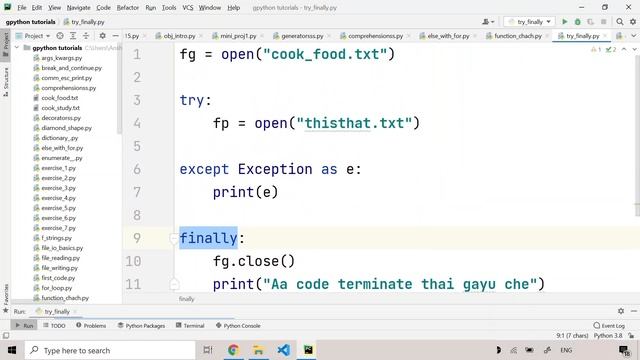The width and height of the screenshot is (640, 360).
Task: Open Search Everywhere magnifier
Action: [620, 22]
